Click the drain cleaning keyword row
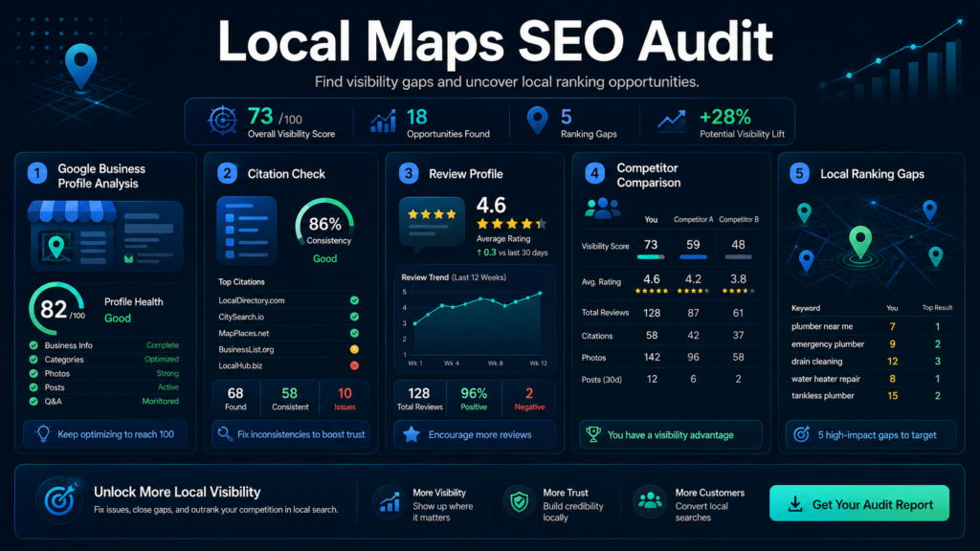 [872, 361]
